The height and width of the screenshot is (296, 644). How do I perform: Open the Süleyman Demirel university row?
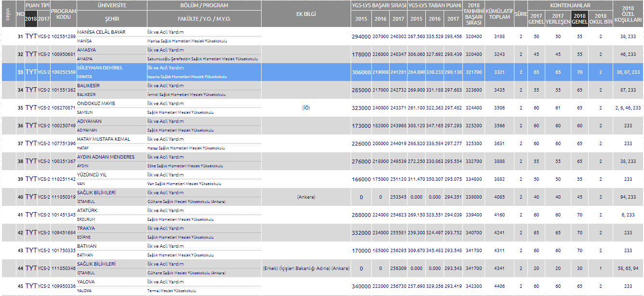coord(100,68)
